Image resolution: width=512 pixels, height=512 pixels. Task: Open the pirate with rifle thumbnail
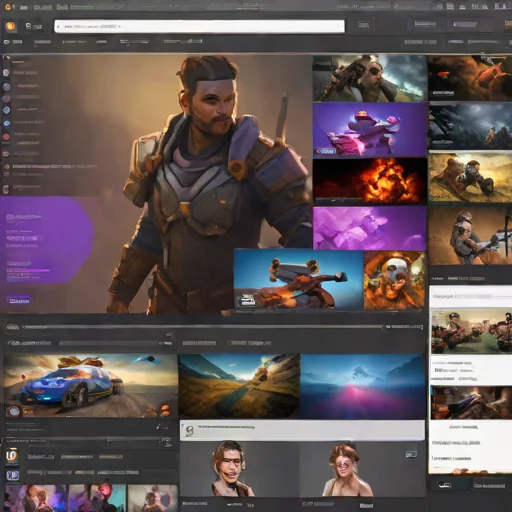(x=370, y=78)
